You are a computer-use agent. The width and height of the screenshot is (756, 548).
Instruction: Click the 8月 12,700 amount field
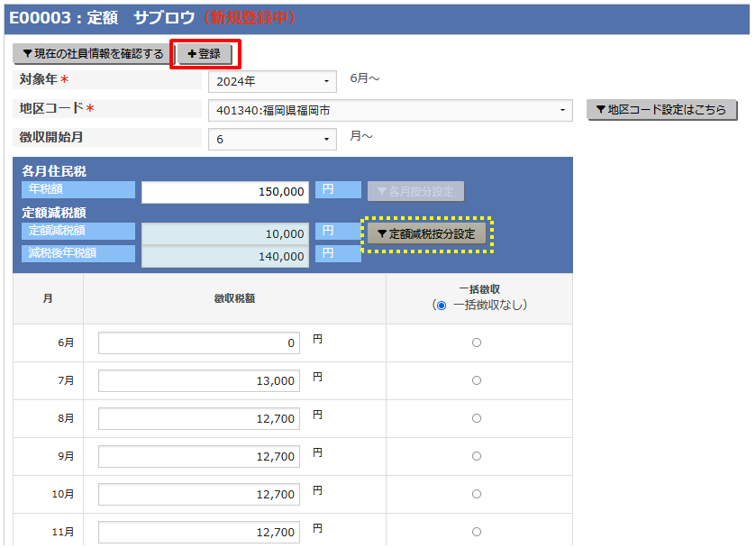click(x=198, y=419)
